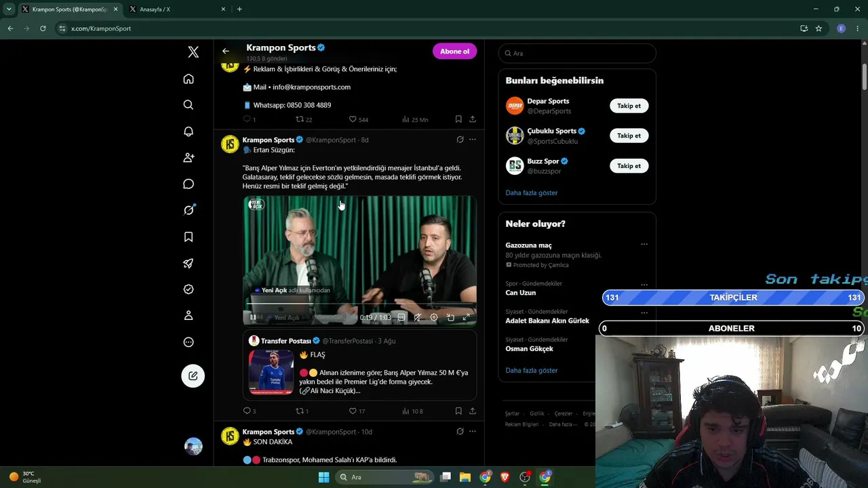This screenshot has height=488, width=868.
Task: Reload the page
Action: (43, 28)
